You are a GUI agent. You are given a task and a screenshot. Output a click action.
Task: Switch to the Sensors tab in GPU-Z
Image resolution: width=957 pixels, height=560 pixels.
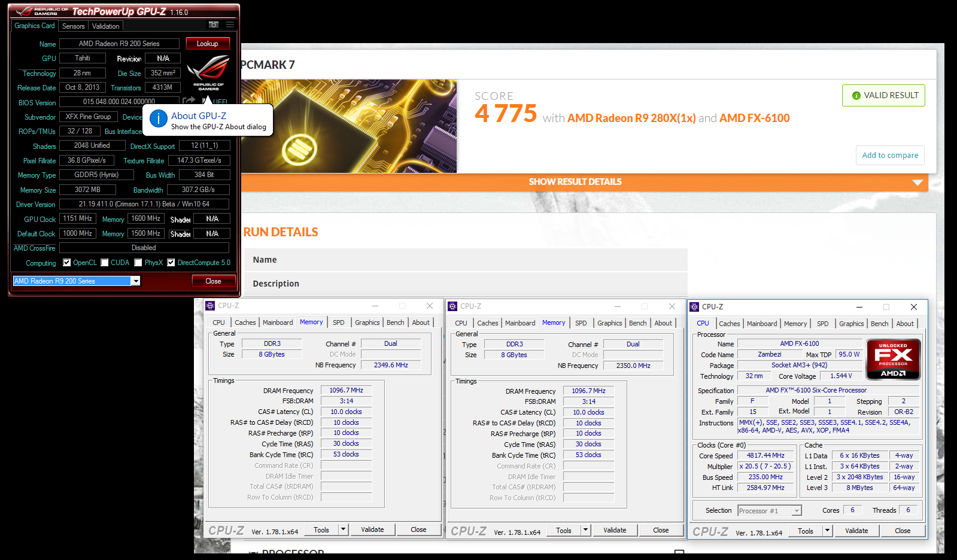click(73, 26)
